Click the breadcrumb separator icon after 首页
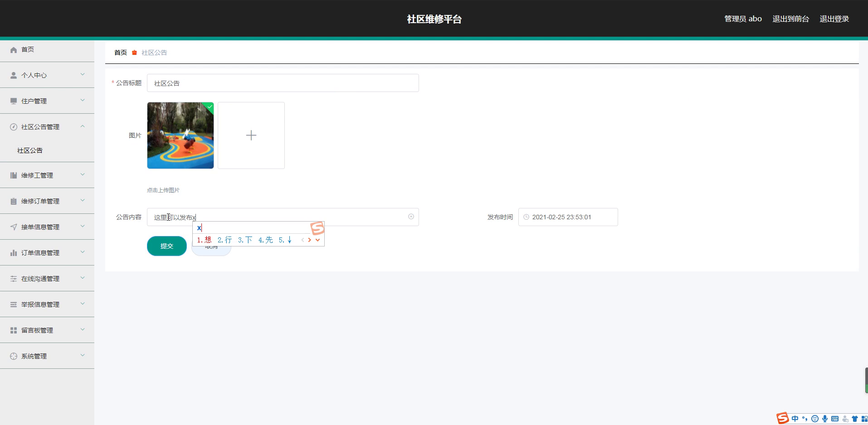 134,53
